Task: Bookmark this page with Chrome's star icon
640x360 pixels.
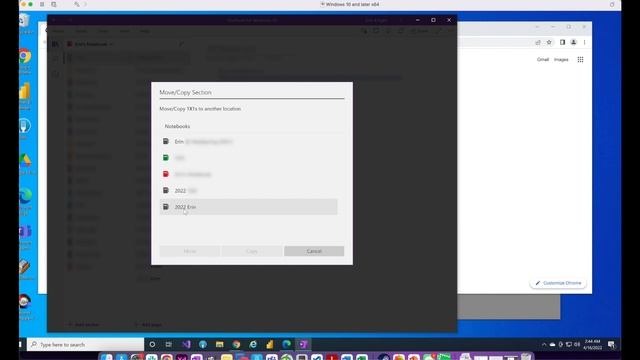Action: (549, 42)
